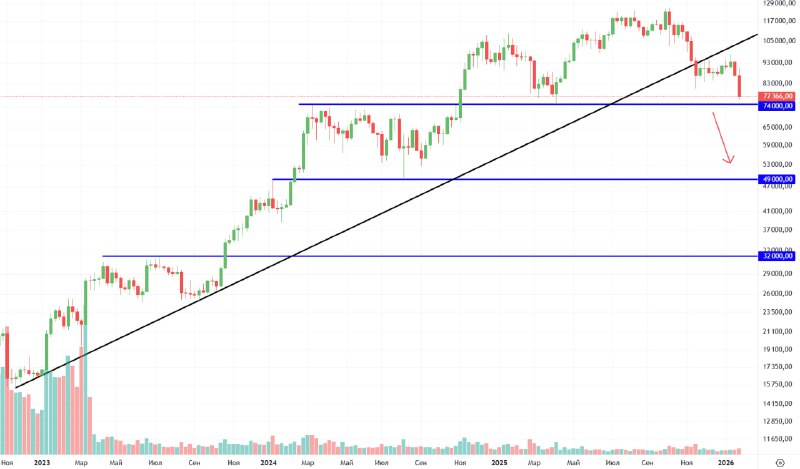Select the 32 000,00 horizontal level label

pos(776,257)
